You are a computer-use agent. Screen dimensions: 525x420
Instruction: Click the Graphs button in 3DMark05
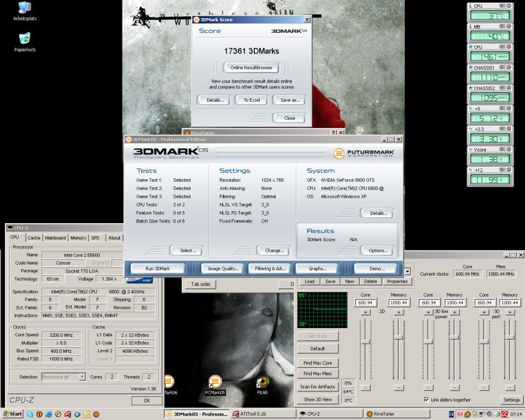[318, 269]
